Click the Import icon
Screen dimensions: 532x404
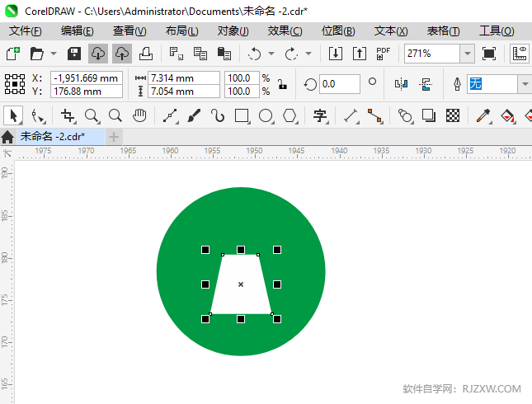[336, 54]
